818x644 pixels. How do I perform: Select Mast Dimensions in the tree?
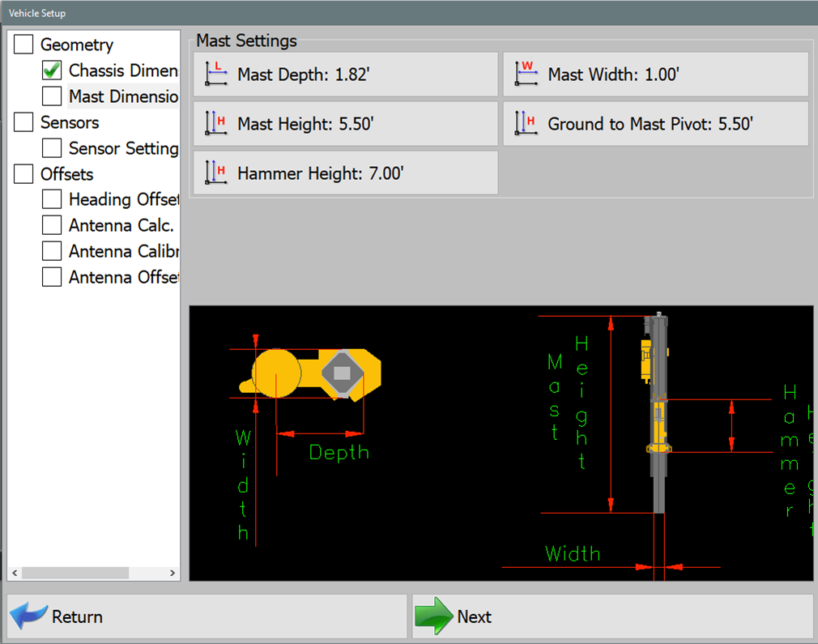(x=118, y=96)
